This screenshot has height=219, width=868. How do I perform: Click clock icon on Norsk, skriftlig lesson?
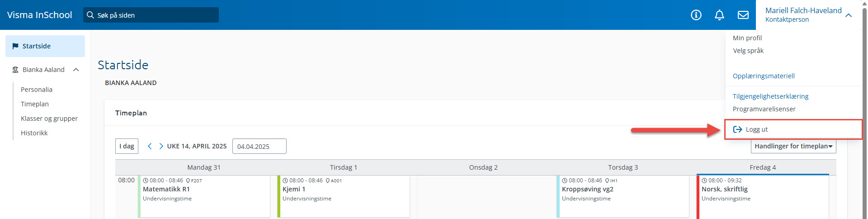(704, 181)
